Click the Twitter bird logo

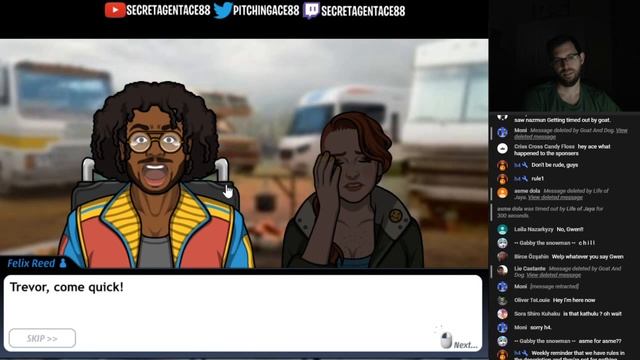[223, 10]
